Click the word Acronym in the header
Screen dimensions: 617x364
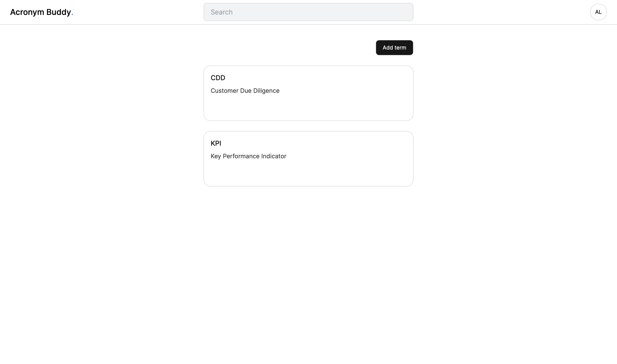(x=27, y=12)
